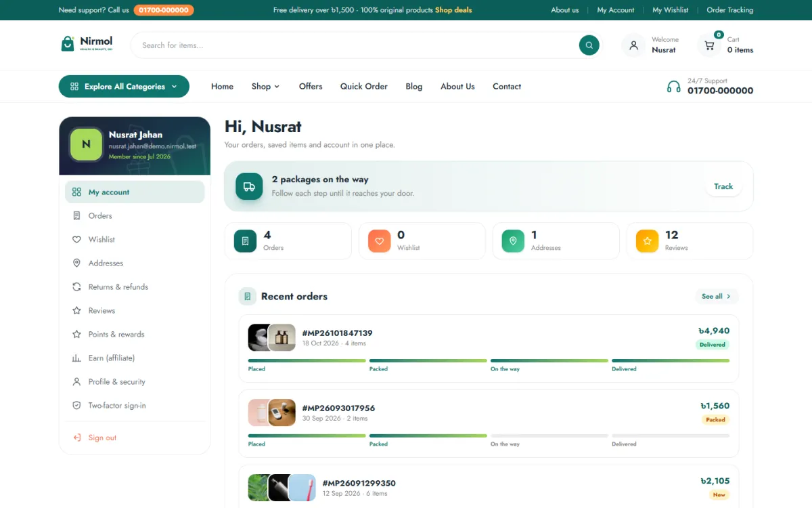Open product thumbnails of order #MP26091299350

pyautogui.click(x=282, y=488)
